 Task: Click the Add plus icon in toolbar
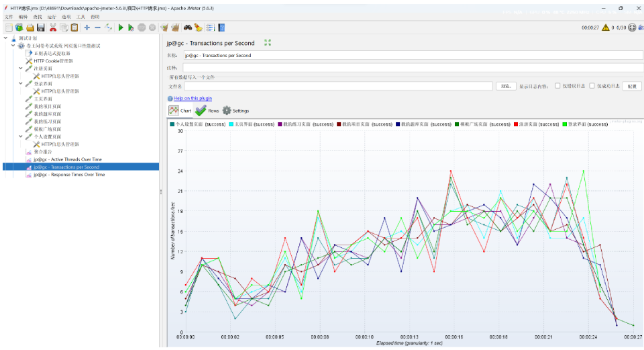click(87, 28)
